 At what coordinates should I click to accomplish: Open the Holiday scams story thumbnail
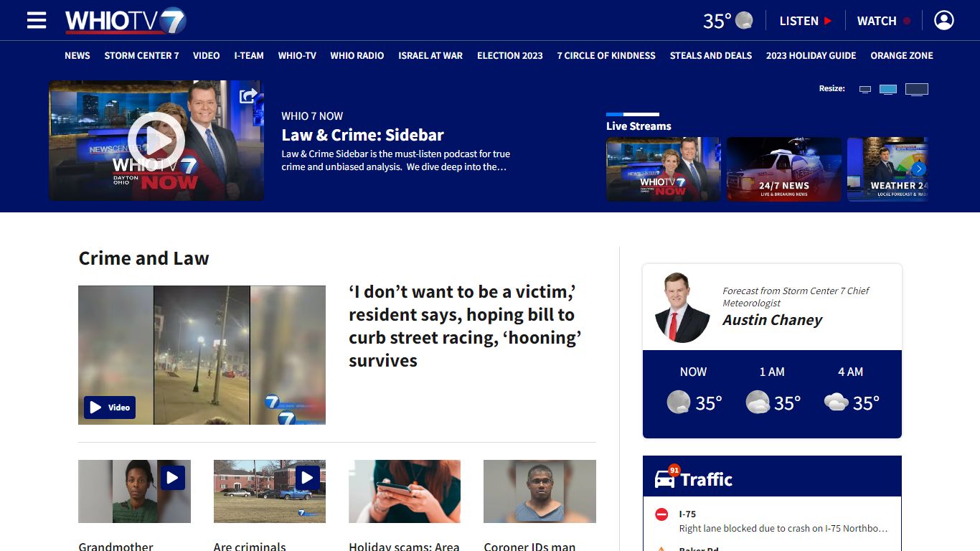click(405, 491)
